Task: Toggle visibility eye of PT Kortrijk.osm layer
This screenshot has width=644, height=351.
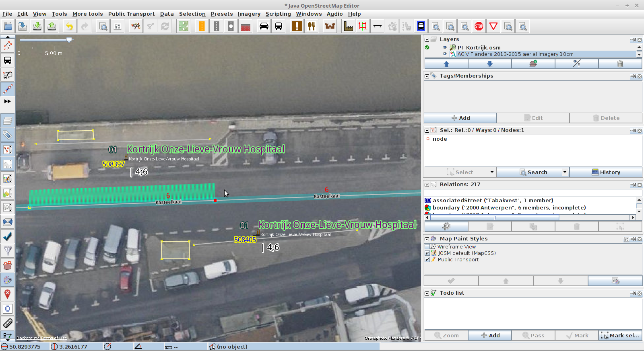Action: (x=445, y=47)
